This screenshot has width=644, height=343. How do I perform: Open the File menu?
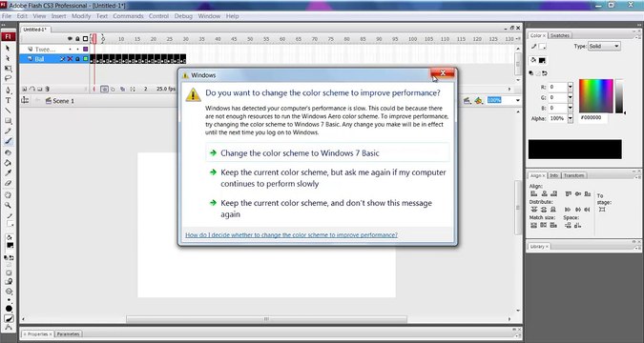click(x=7, y=16)
